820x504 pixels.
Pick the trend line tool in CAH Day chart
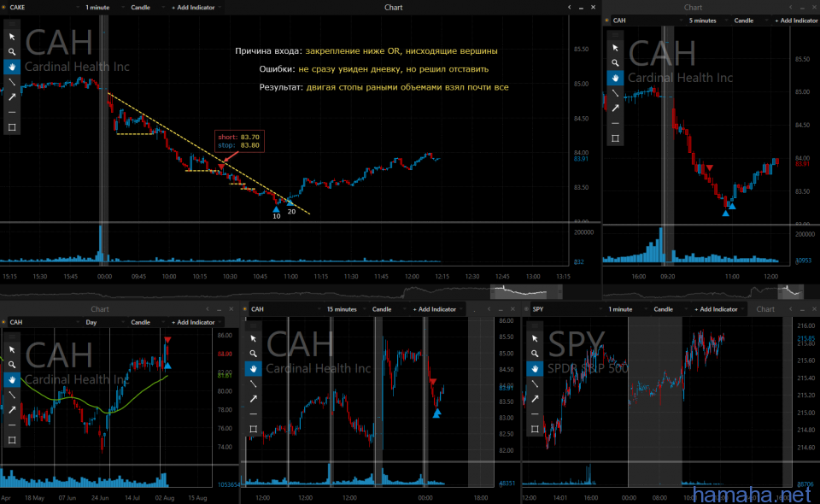click(12, 395)
